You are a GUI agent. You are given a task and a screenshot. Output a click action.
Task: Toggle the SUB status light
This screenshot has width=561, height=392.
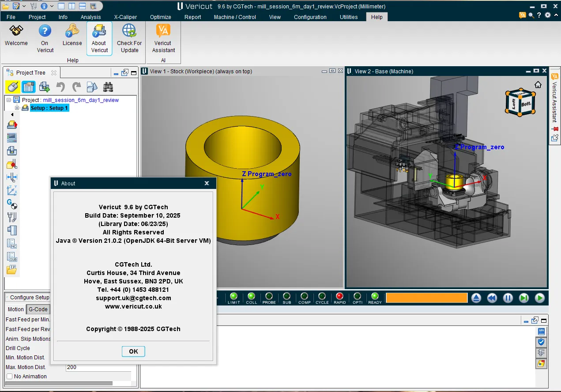[286, 296]
